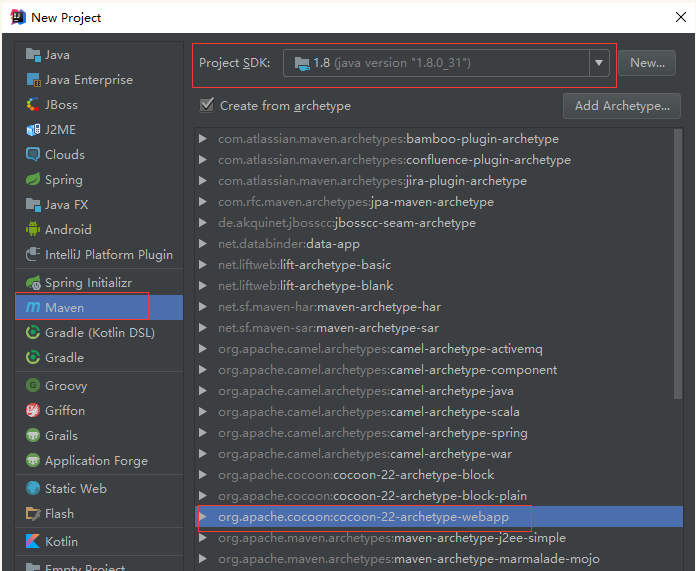Click the Java FX folder icon
Viewport: 696px width, 571px height.
click(x=33, y=204)
